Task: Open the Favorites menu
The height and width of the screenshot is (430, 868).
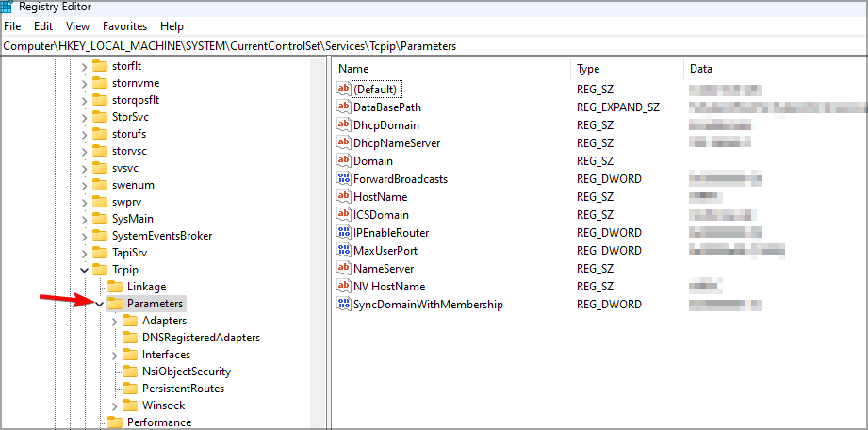Action: point(125,26)
